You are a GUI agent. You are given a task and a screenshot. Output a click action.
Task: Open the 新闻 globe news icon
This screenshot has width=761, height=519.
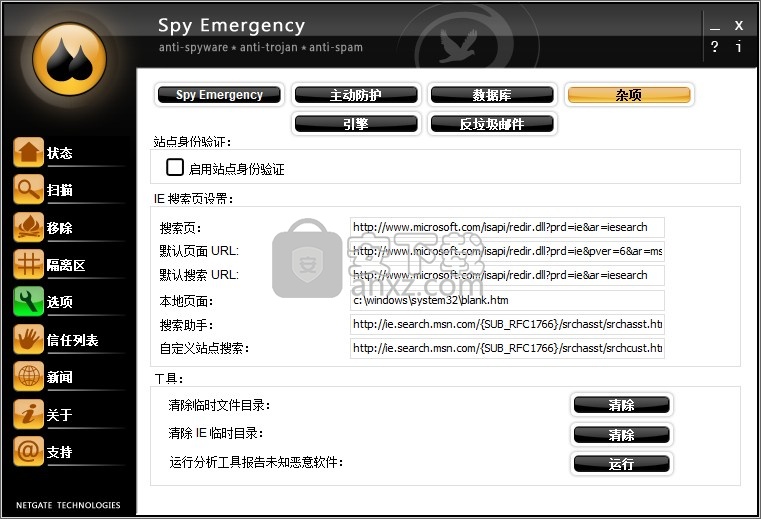(28, 376)
